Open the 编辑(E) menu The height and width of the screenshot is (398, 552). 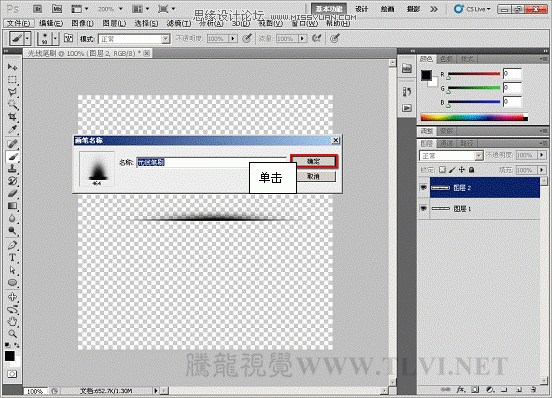click(x=51, y=24)
